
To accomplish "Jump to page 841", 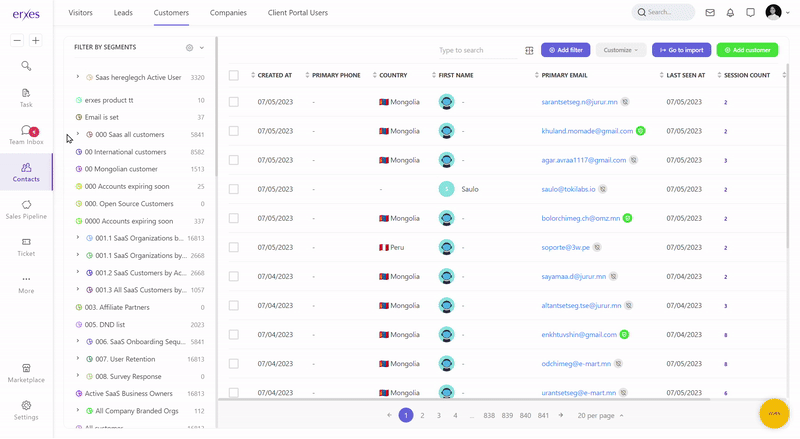I will (x=543, y=416).
